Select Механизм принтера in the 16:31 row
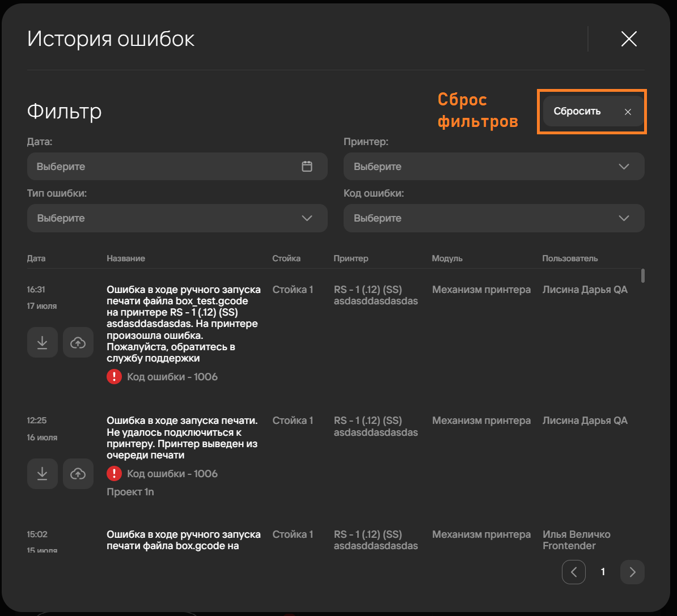 [481, 290]
